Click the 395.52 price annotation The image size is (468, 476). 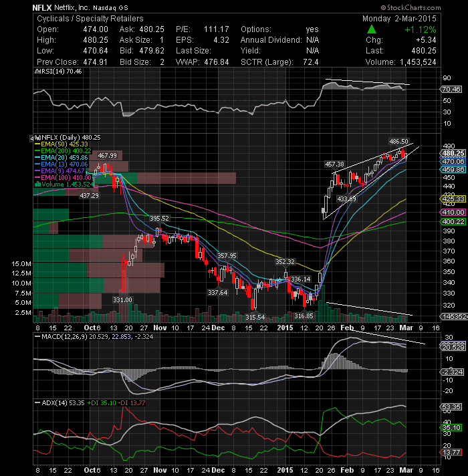click(x=159, y=218)
